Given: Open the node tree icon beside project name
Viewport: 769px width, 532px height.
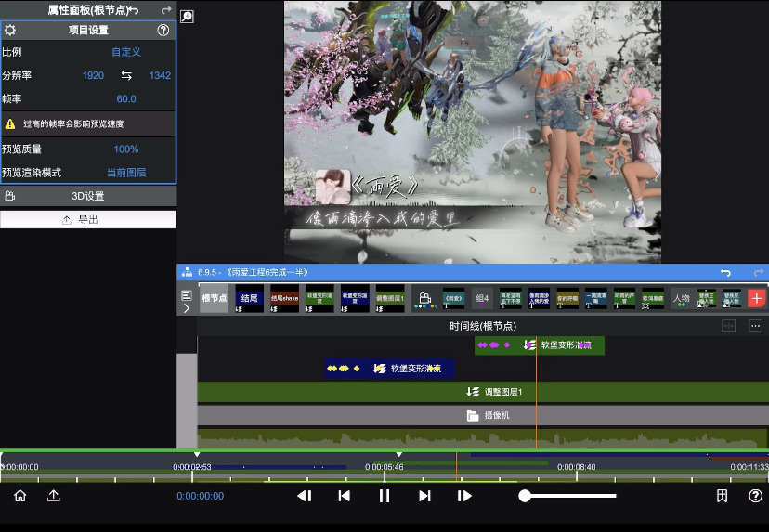Looking at the screenshot, I should coord(187,272).
